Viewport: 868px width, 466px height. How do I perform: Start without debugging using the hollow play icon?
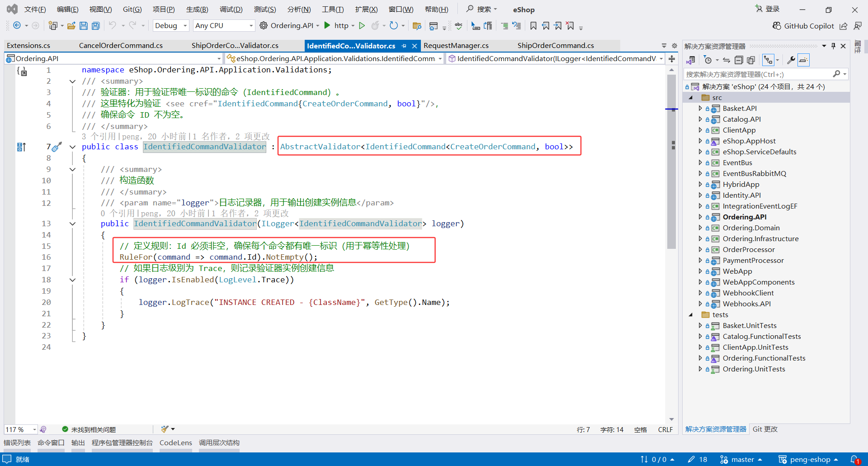click(362, 26)
